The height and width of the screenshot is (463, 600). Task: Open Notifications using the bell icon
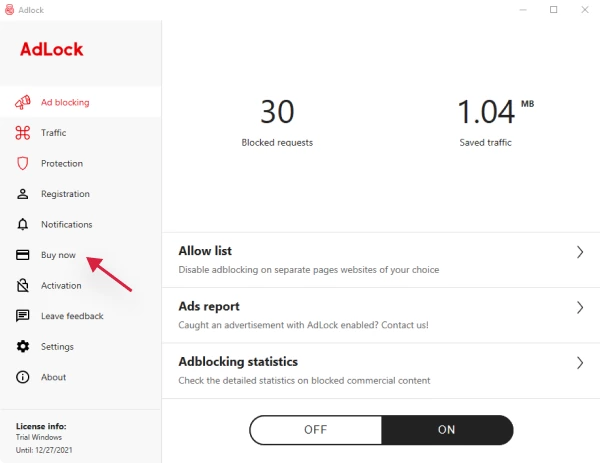[23, 224]
